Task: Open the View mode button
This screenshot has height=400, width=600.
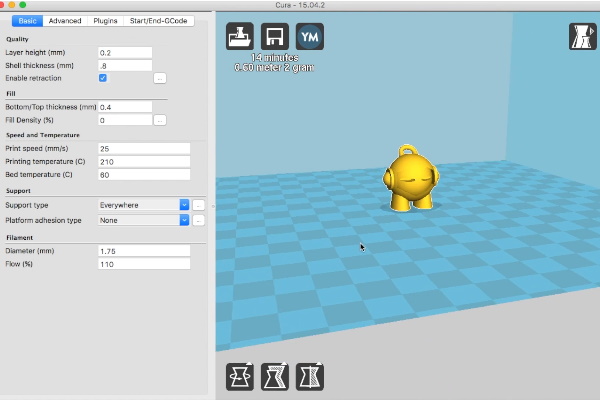Action: [579, 38]
